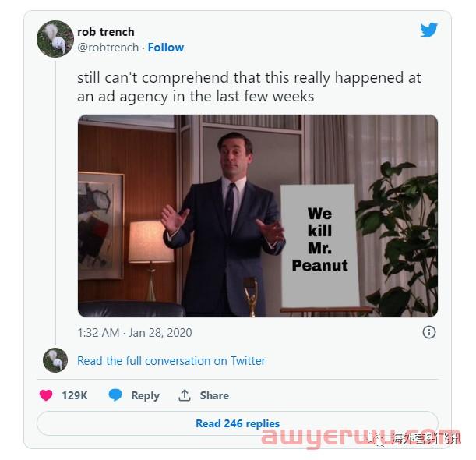Viewport: 476px width, 460px height.
Task: Click the small avatar beside the conversation link
Action: coord(55,360)
